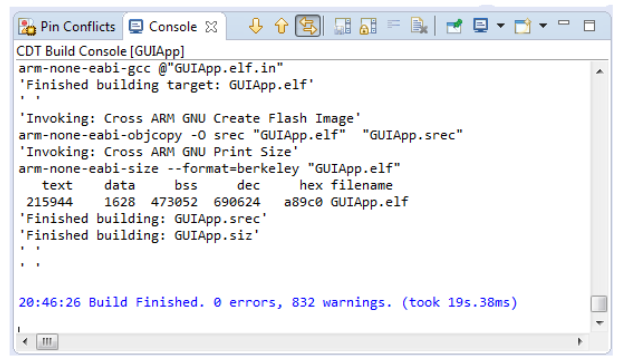Clear the console output
Image resolution: width=621 pixels, height=362 pixels.
[419, 26]
